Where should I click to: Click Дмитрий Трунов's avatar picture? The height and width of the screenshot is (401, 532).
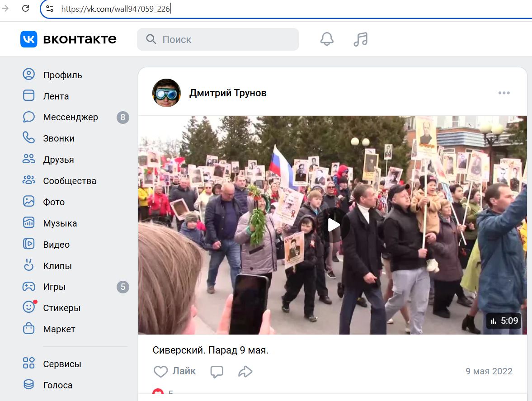(166, 93)
